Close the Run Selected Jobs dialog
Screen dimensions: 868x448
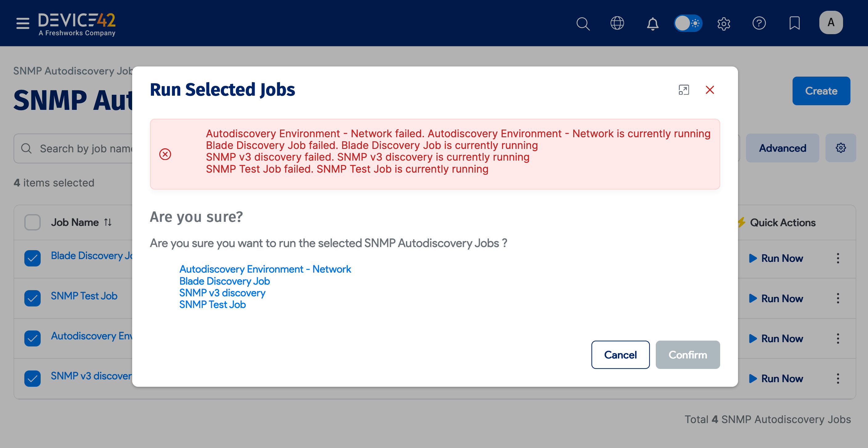point(710,90)
